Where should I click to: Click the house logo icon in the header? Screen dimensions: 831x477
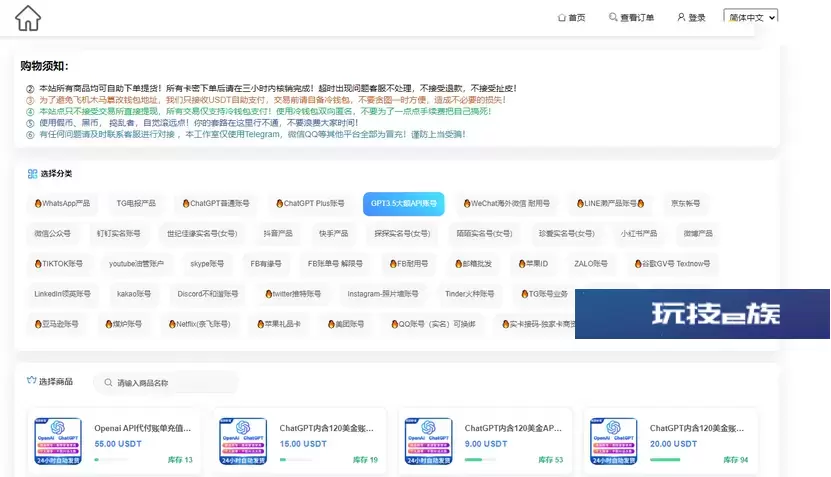point(28,18)
